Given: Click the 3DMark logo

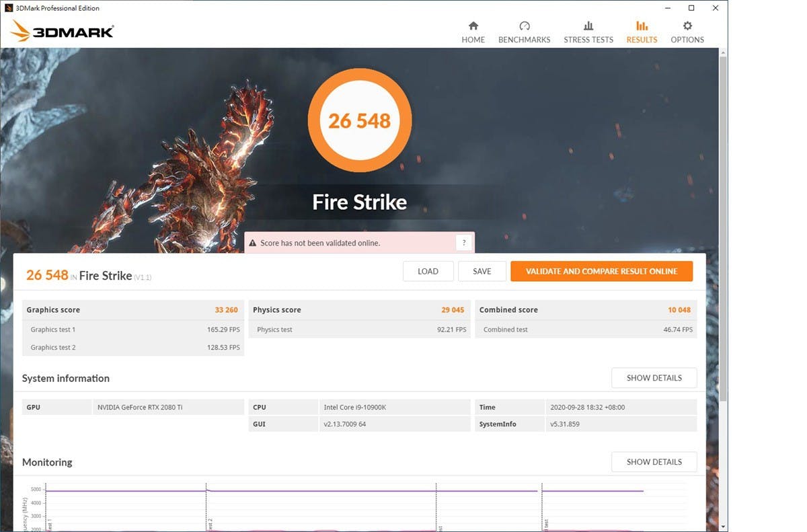Looking at the screenshot, I should pyautogui.click(x=63, y=31).
